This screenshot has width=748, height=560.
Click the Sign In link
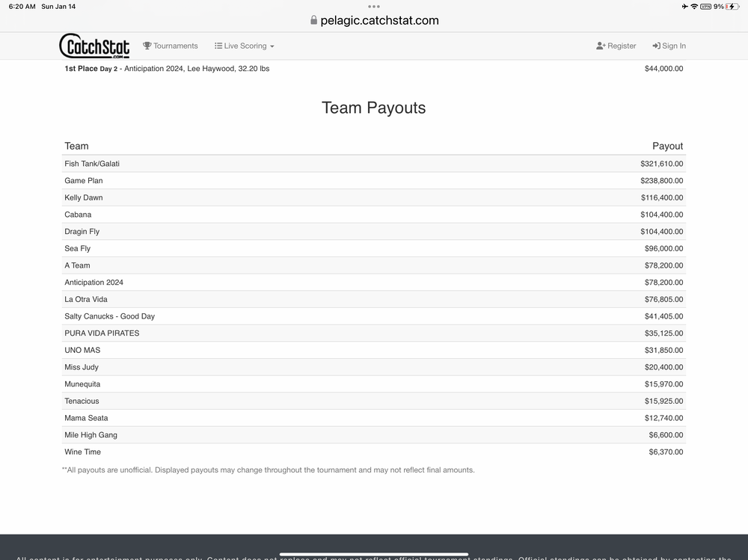(674, 46)
